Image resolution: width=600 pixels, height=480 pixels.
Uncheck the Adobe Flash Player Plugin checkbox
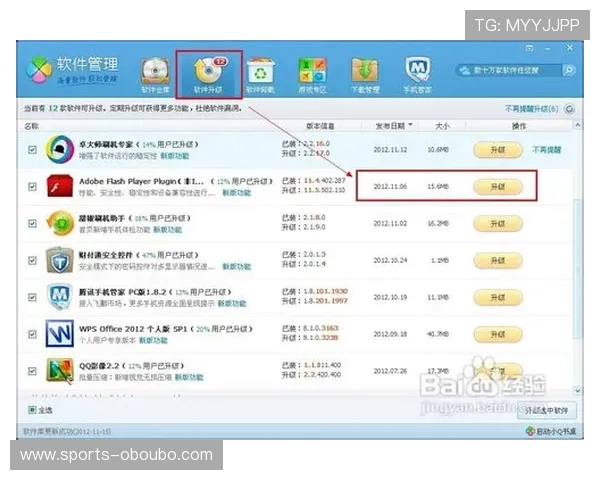[33, 186]
